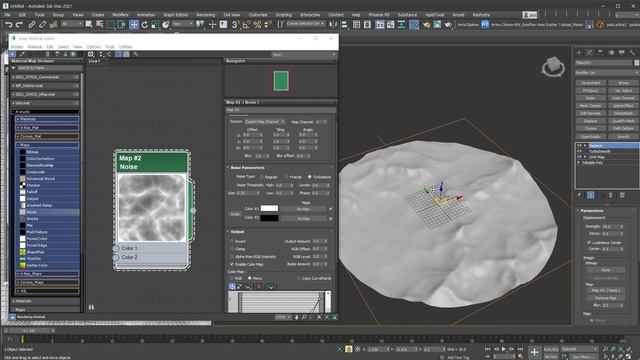Click the Remove Map button

[x=606, y=298]
